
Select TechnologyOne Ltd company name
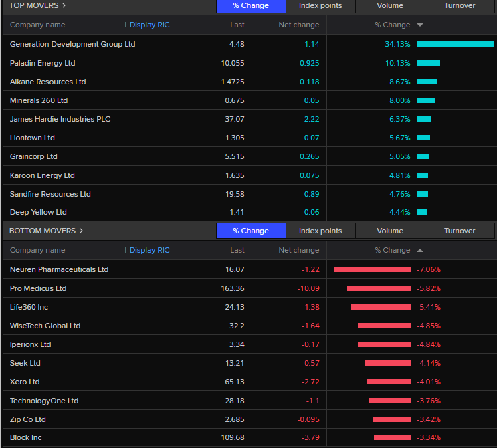pyautogui.click(x=44, y=401)
